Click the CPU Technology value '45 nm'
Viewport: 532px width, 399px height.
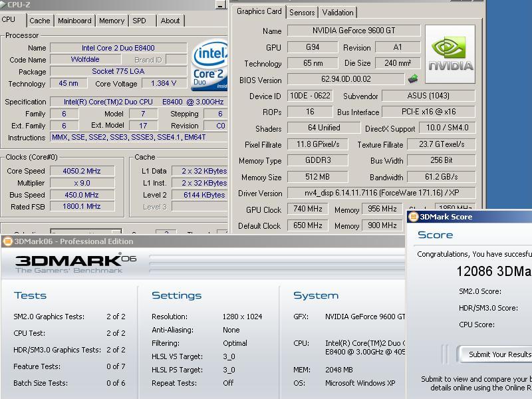[x=68, y=83]
